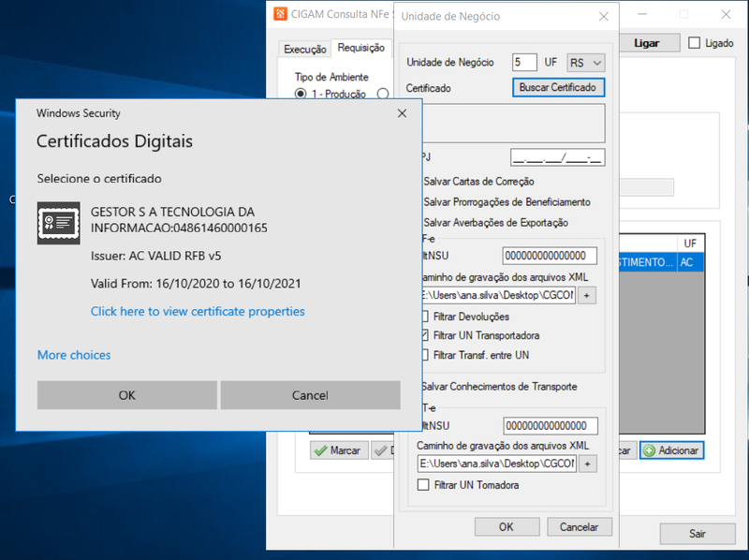749x560 pixels.
Task: Open the Requisição tab
Action: click(x=361, y=48)
